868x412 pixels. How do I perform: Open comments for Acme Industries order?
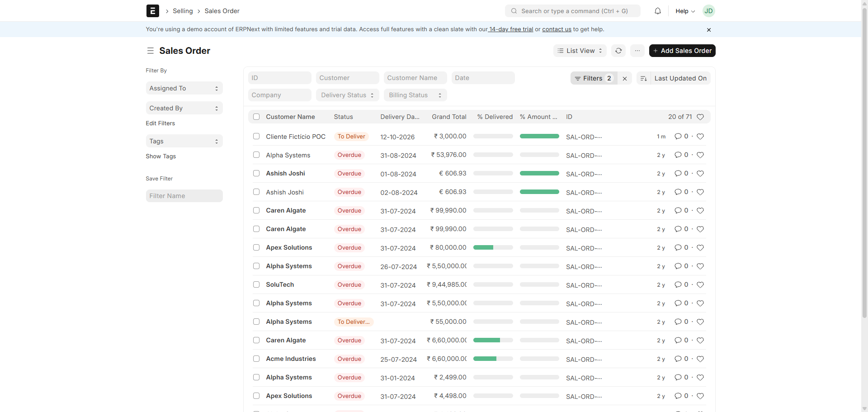681,359
